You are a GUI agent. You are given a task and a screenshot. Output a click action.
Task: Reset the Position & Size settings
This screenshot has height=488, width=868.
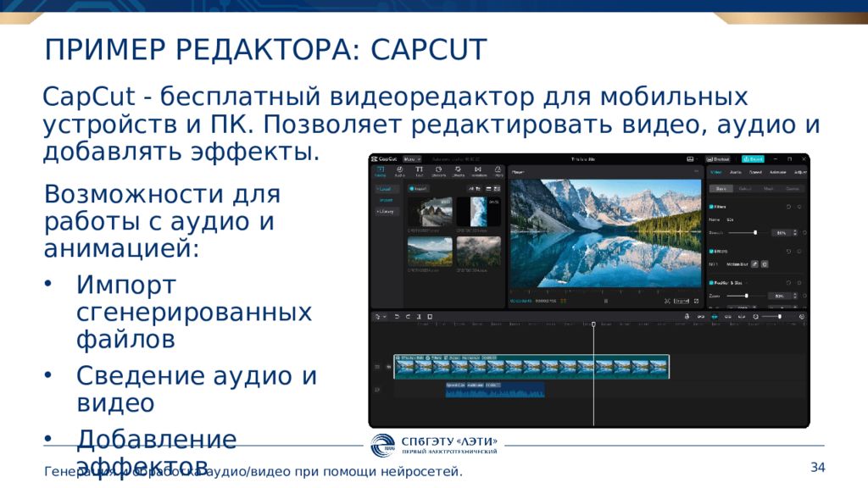pos(789,283)
